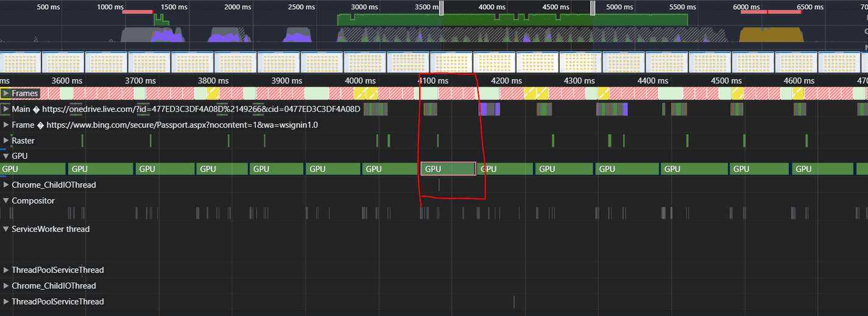
Task: Expand the Raster track
Action: point(6,141)
